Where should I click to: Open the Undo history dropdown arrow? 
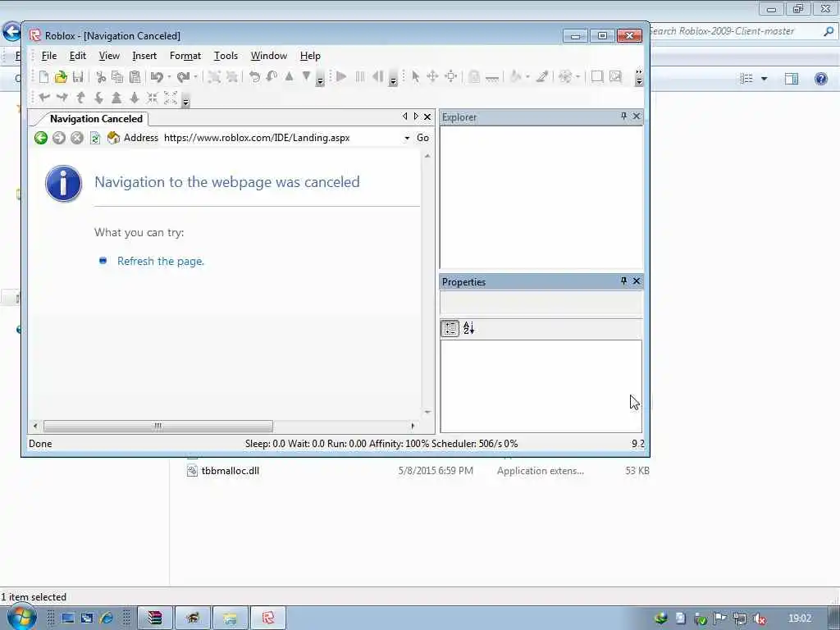[169, 77]
